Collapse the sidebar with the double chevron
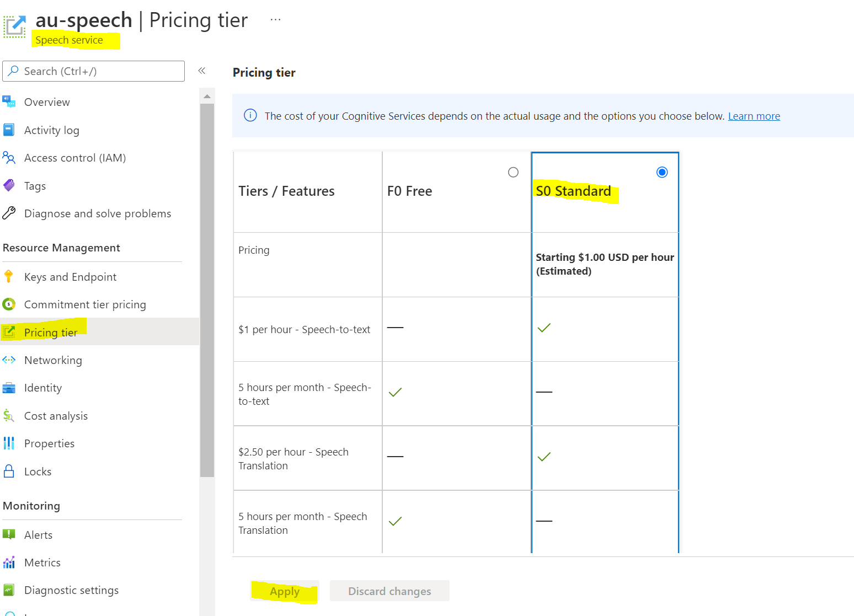Screen dimensions: 854x616 (202, 71)
